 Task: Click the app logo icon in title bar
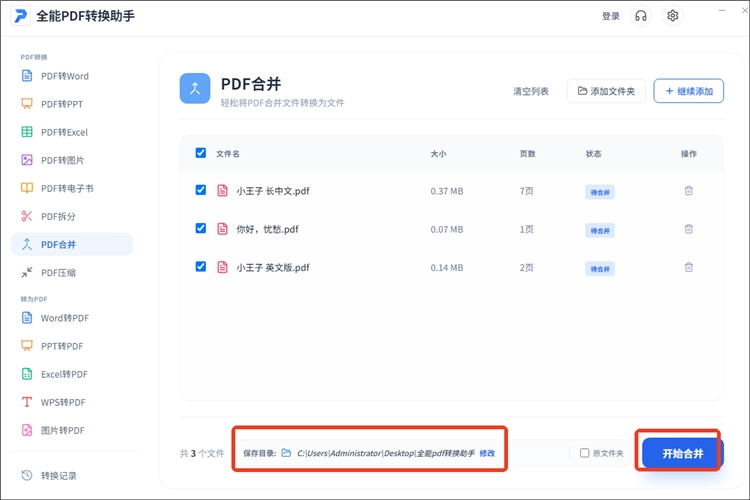click(21, 16)
